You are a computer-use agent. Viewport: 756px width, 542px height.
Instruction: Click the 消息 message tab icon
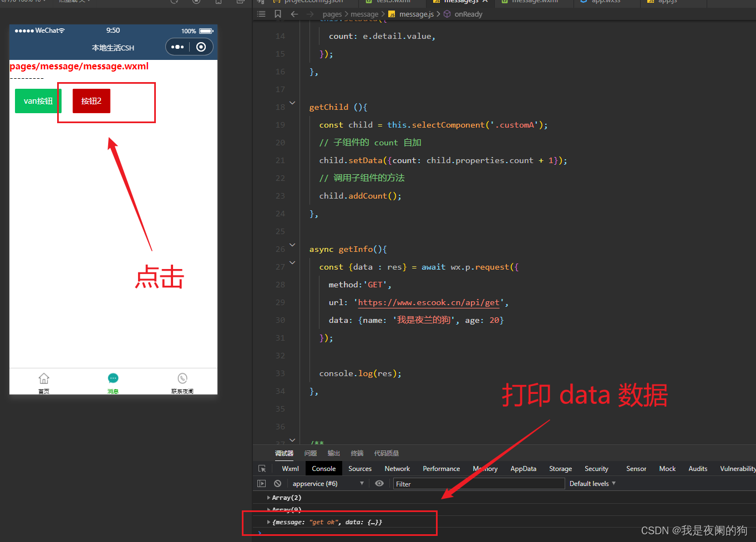pyautogui.click(x=113, y=378)
